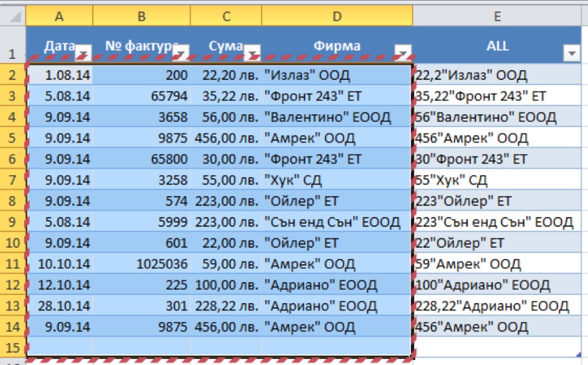Open the Сума column filter dropdown

click(x=252, y=52)
